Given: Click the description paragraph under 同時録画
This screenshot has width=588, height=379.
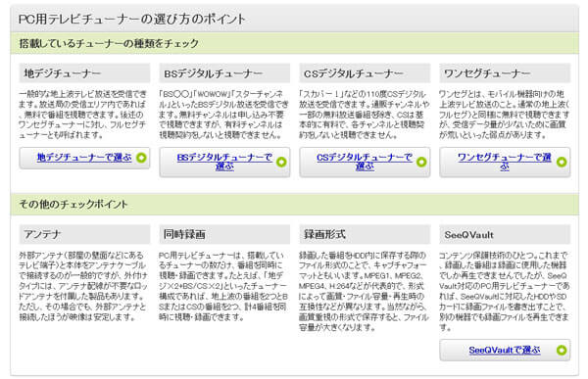Looking at the screenshot, I should click(x=223, y=286).
